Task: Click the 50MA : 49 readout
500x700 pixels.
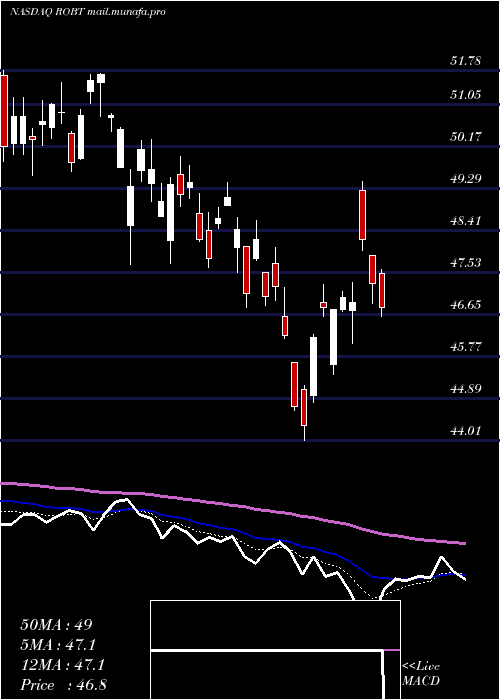Action: coord(56,625)
